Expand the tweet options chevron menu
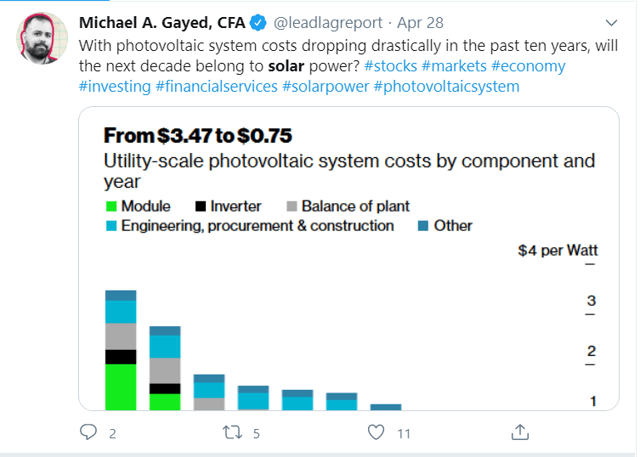Screen dimensions: 640x457 (x=611, y=23)
